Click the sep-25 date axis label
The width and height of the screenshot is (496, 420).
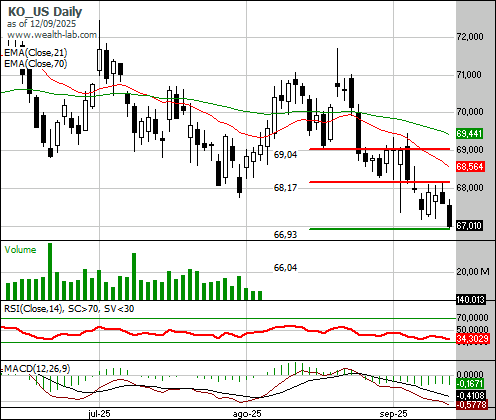tap(394, 414)
